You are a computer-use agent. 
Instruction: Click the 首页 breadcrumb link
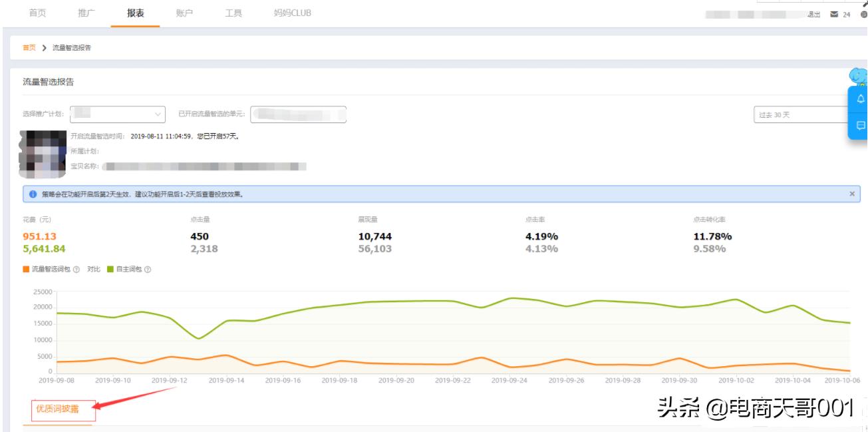[x=29, y=47]
